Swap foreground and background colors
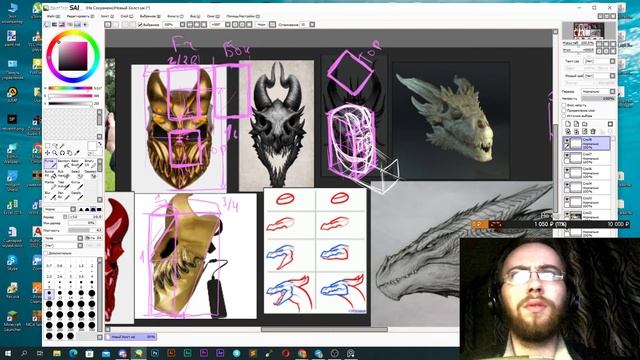 click(x=100, y=144)
